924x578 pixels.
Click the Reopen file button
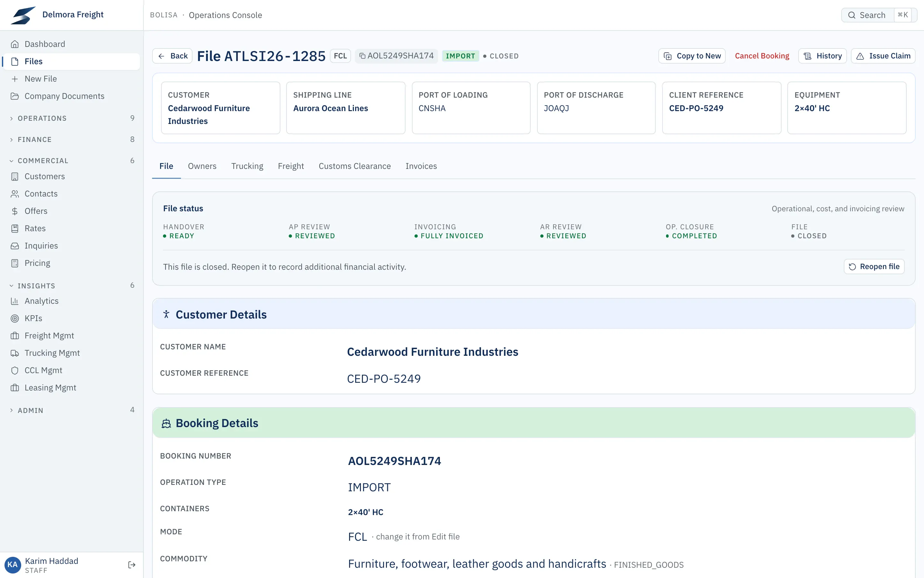coord(874,267)
